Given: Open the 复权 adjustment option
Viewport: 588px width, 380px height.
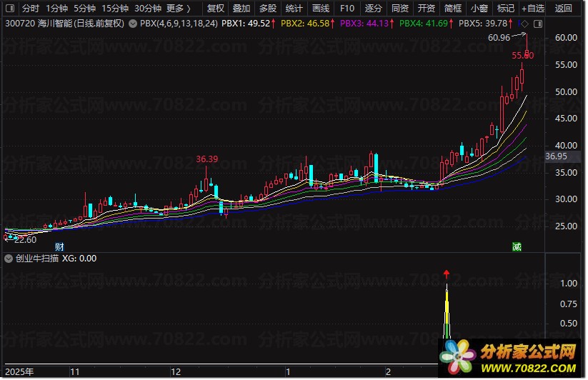Looking at the screenshot, I should [216, 8].
